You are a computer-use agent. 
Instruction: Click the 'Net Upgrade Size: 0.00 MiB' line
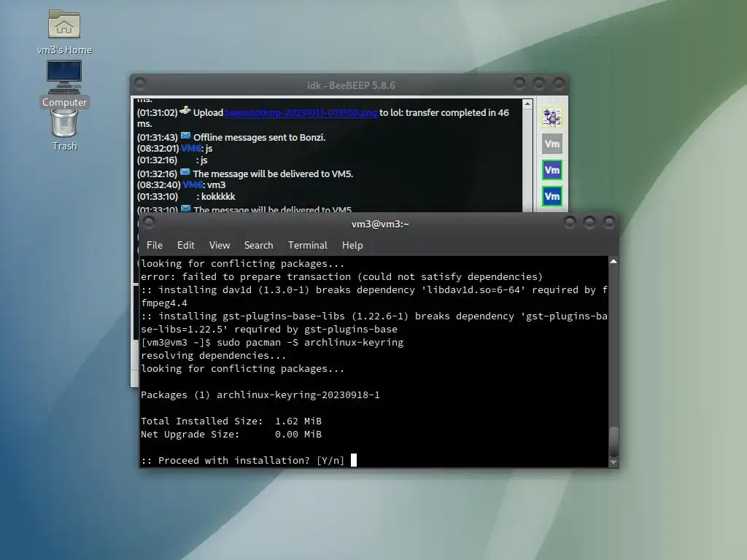point(231,435)
